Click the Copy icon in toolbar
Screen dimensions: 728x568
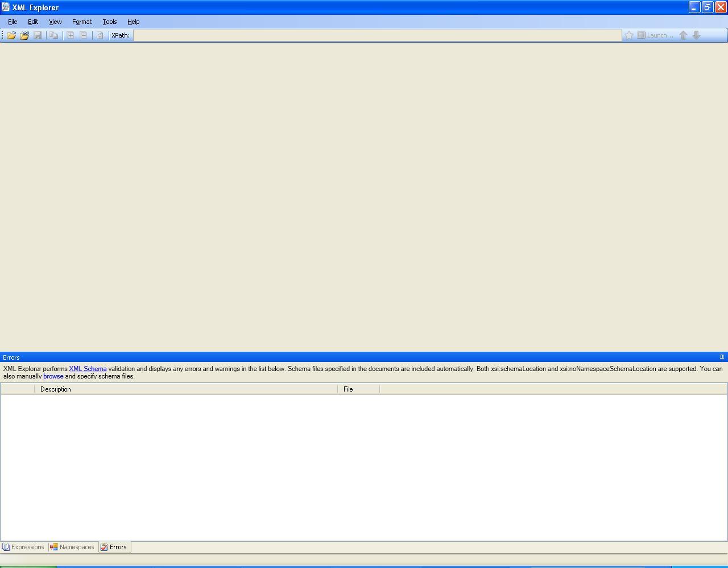[54, 35]
